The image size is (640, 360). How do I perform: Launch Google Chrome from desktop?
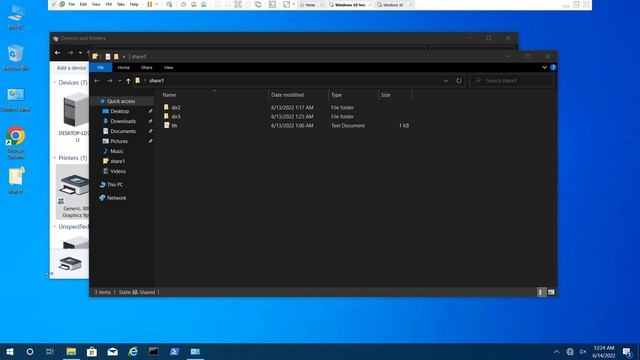(16, 142)
